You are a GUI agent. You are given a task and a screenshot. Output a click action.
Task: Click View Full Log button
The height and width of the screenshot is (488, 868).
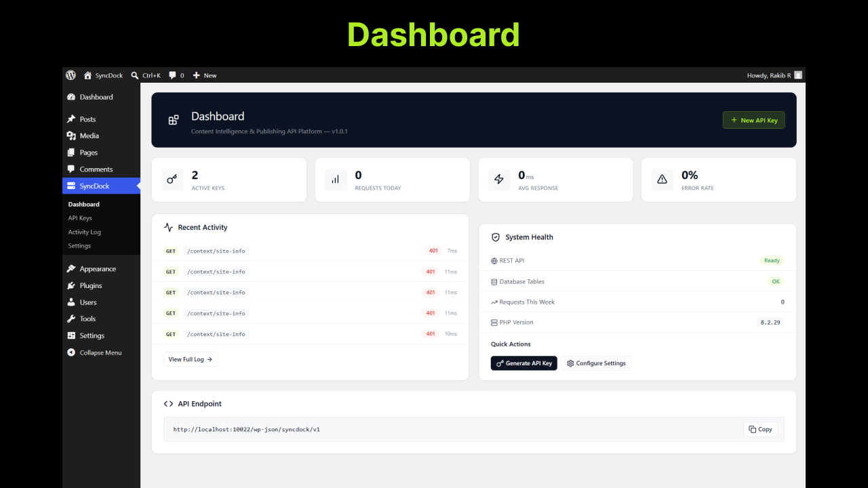(191, 359)
